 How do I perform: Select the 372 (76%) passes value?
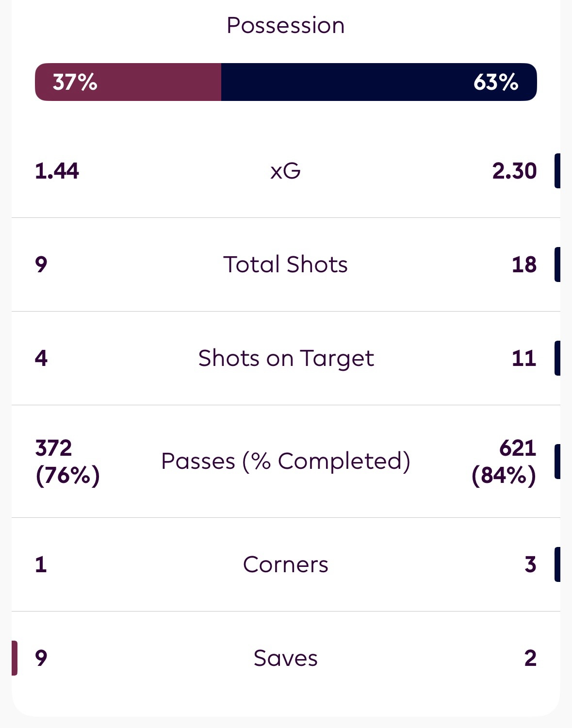[67, 461]
